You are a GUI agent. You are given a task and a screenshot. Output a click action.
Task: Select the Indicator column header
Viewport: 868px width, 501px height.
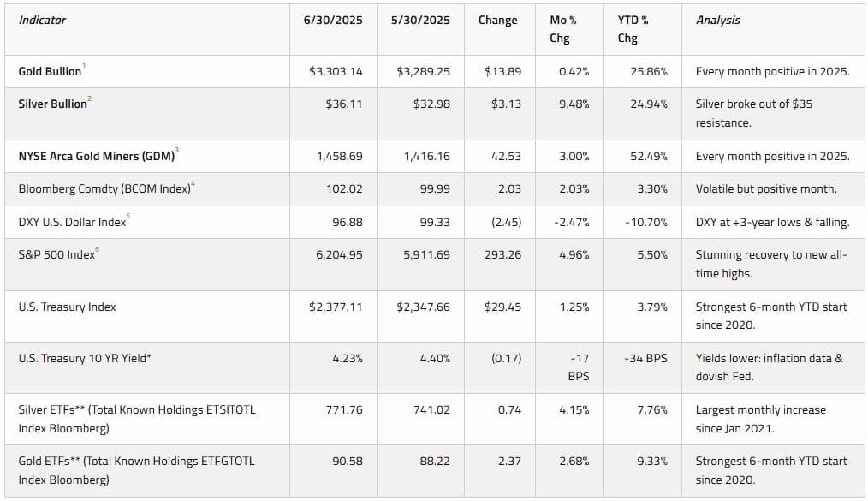42,21
